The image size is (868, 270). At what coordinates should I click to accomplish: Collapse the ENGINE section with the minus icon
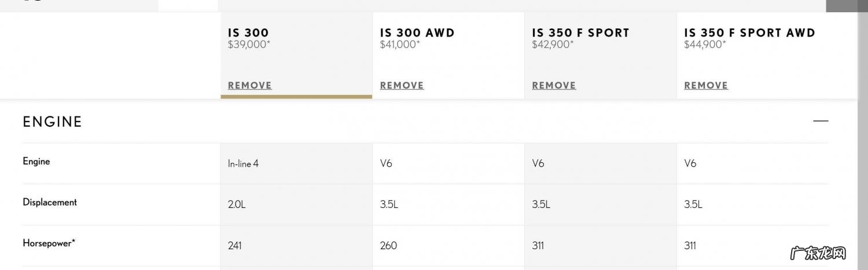tap(821, 121)
